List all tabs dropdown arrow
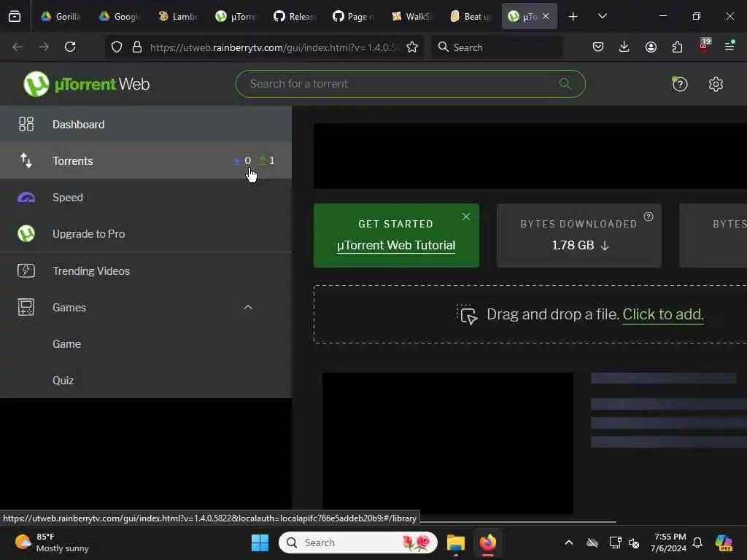 602,17
